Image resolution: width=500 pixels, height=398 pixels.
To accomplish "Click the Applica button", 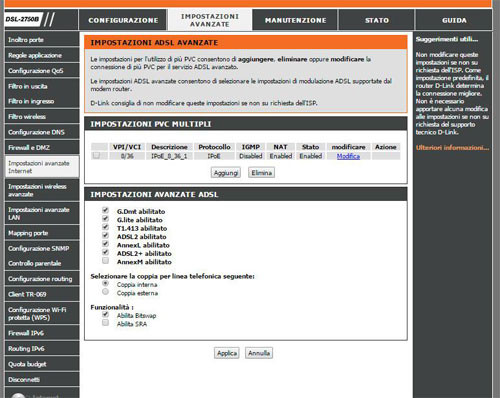I will [227, 353].
